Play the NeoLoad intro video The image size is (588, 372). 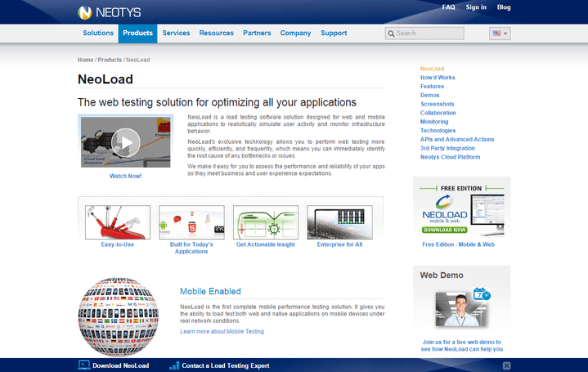125,142
